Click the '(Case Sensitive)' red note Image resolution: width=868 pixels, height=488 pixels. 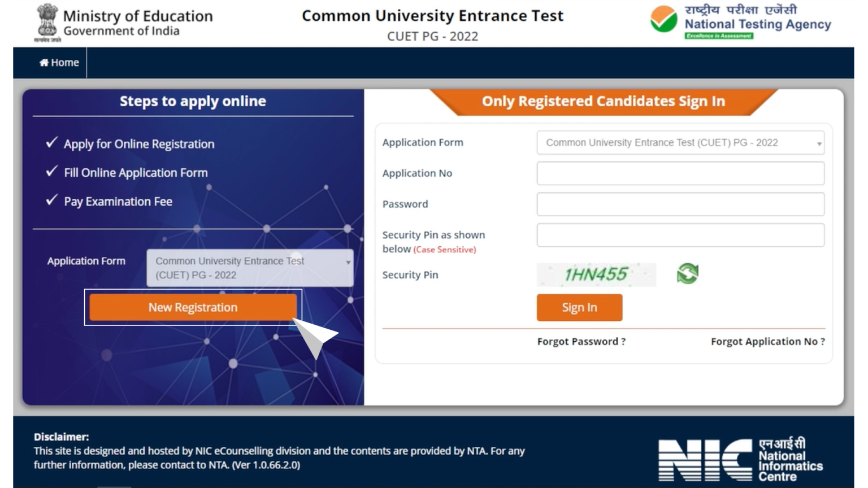coord(445,250)
